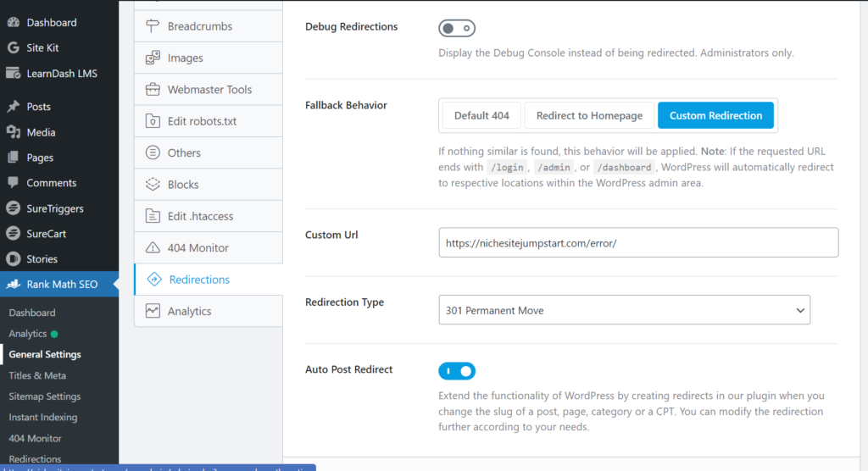Image resolution: width=868 pixels, height=471 pixels.
Task: Click the Pages icon in sidebar
Action: tap(14, 158)
